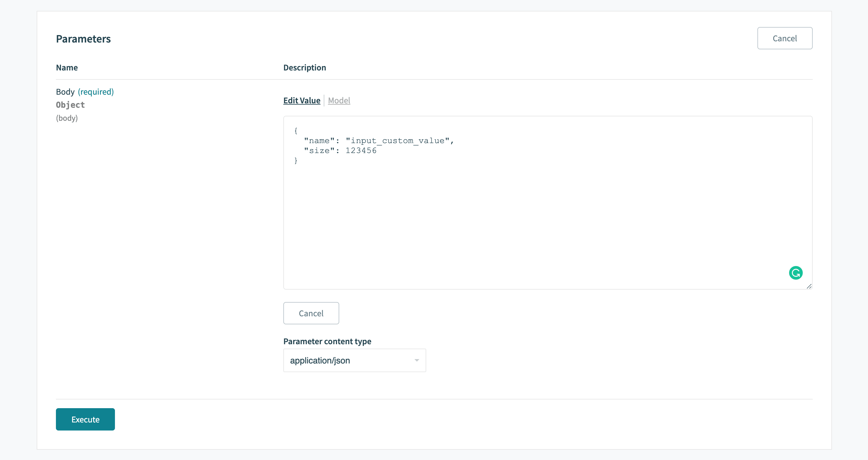This screenshot has width=868, height=460.
Task: Click the opening curly brace in JSON
Action: click(296, 131)
